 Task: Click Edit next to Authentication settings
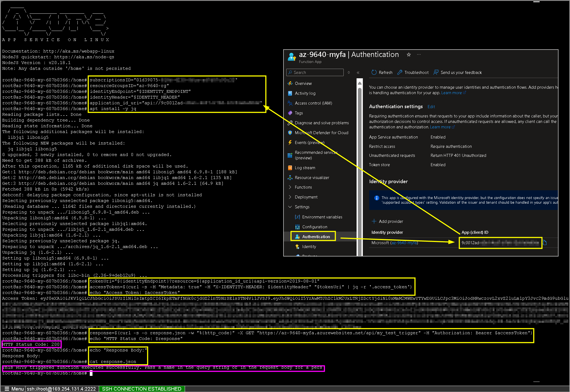(431, 107)
